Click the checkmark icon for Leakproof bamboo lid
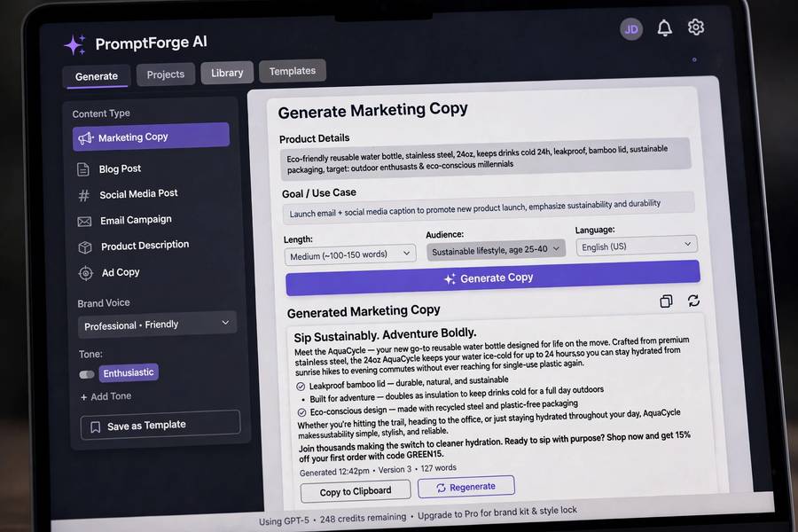 [x=301, y=387]
